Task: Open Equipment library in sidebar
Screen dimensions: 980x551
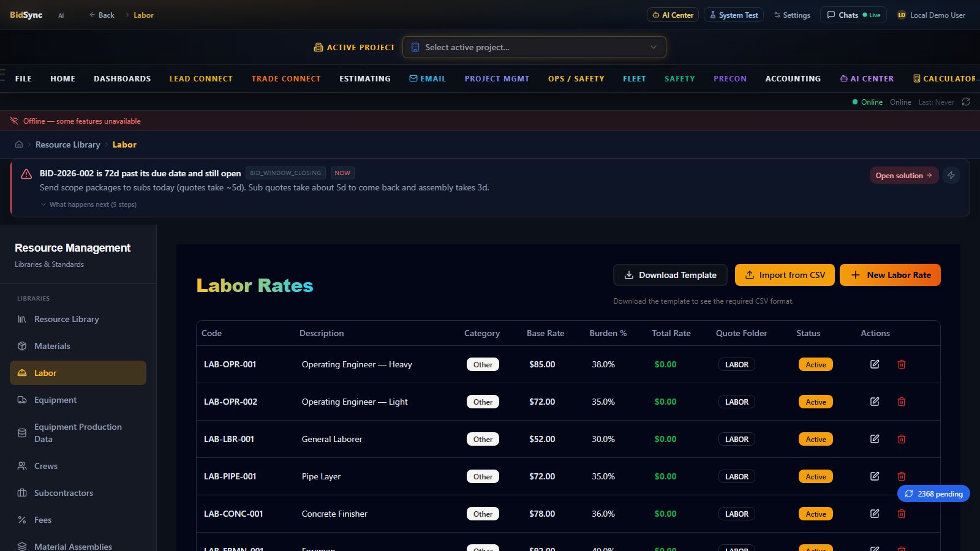Action: click(x=78, y=400)
